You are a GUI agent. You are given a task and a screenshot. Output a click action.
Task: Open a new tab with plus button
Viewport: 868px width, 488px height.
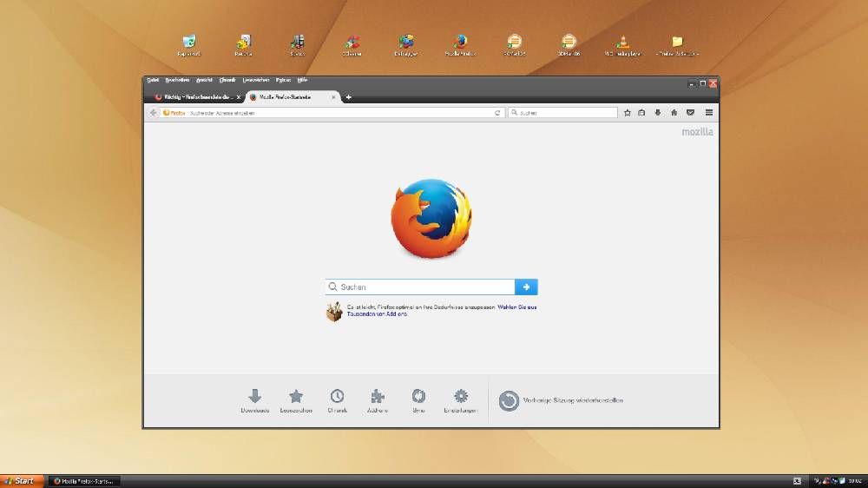348,97
